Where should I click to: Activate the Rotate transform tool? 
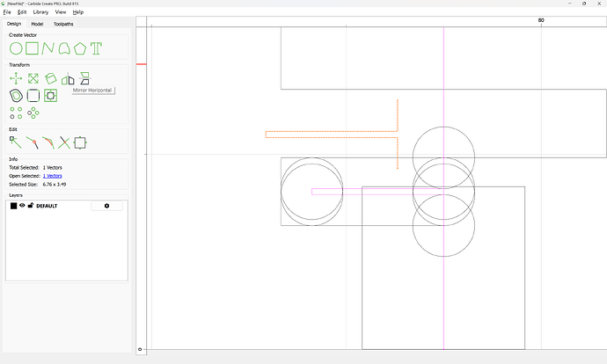[x=50, y=78]
